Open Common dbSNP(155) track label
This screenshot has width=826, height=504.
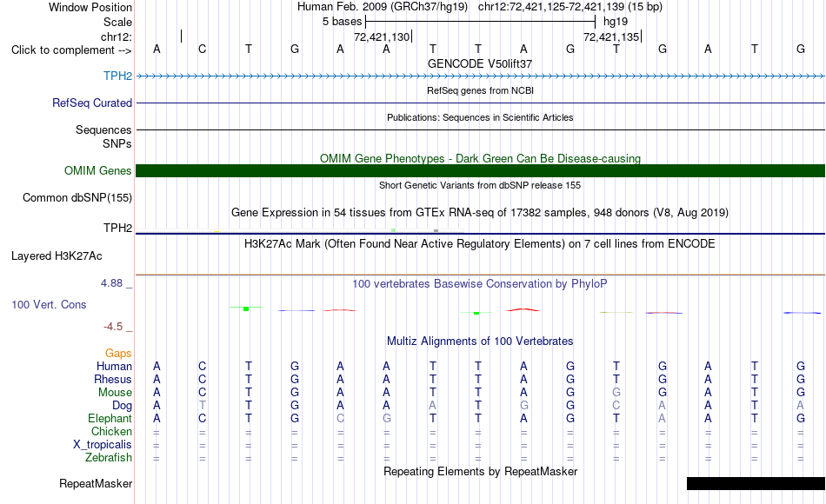click(x=77, y=197)
